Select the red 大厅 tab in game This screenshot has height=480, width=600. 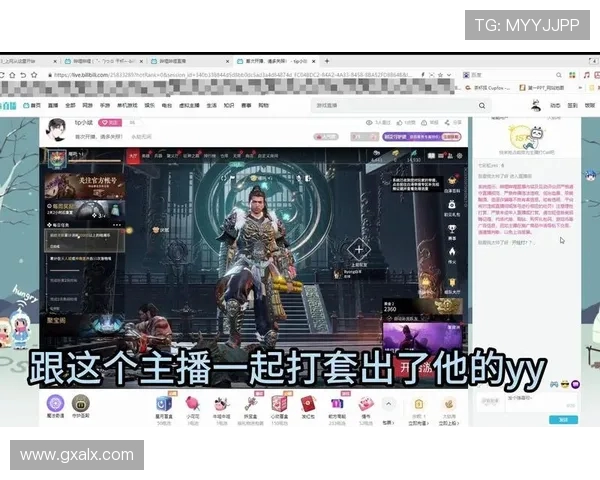[x=133, y=156]
